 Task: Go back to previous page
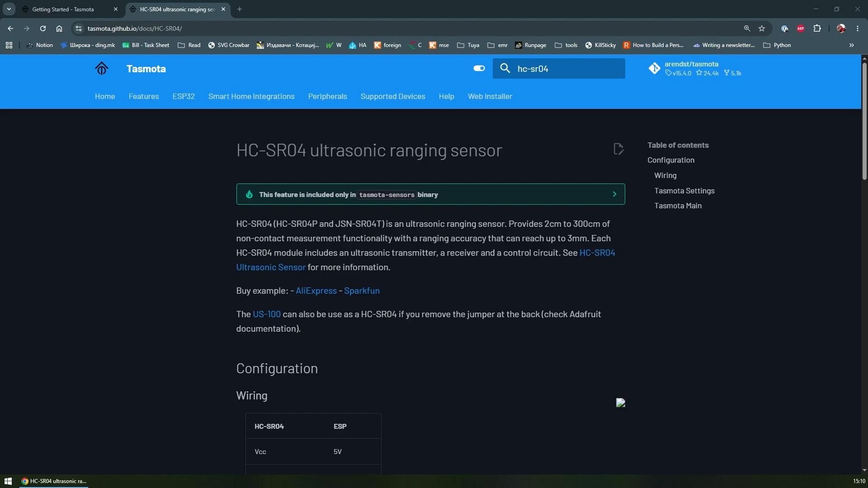coord(10,28)
